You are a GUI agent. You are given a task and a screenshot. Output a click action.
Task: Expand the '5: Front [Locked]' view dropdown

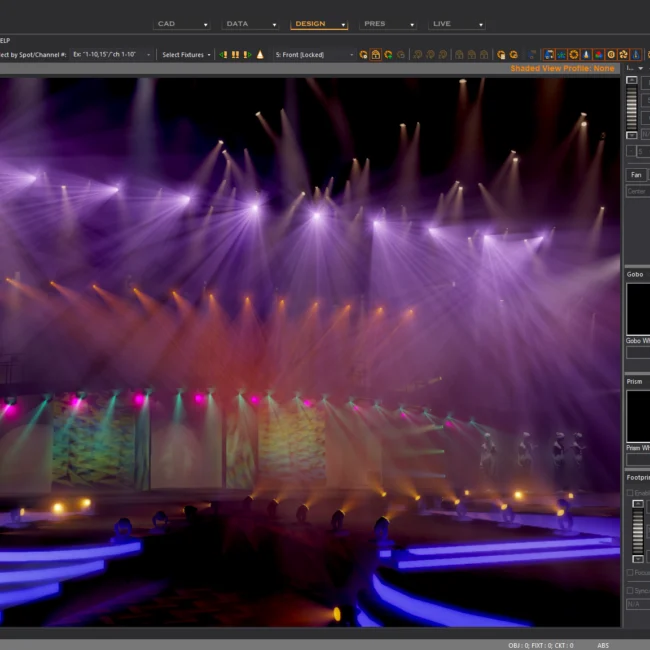351,55
